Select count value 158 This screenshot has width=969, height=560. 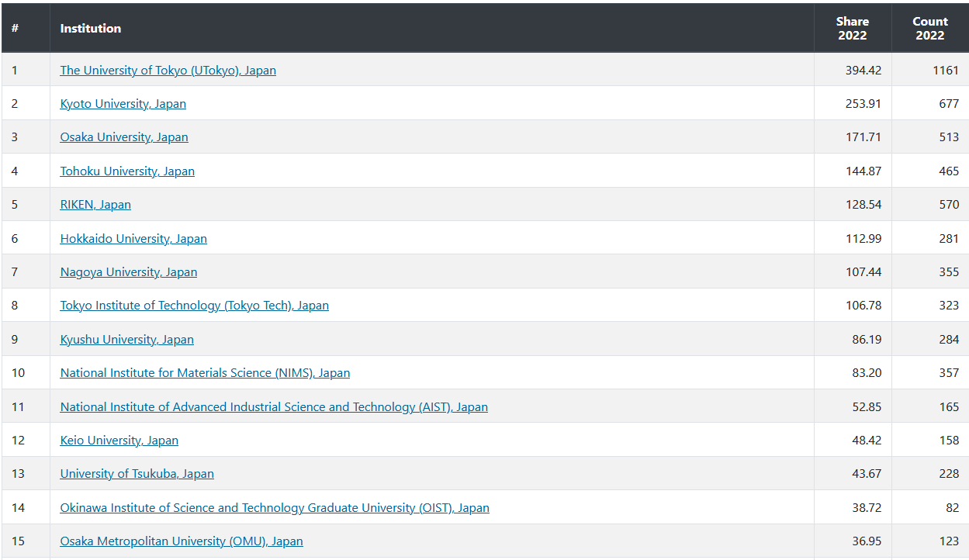pyautogui.click(x=949, y=441)
